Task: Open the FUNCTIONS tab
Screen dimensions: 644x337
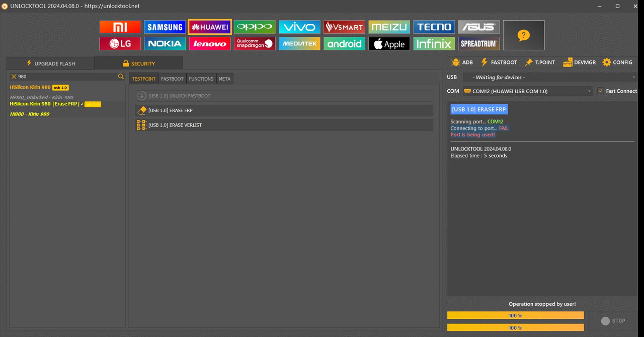Action: pos(201,79)
